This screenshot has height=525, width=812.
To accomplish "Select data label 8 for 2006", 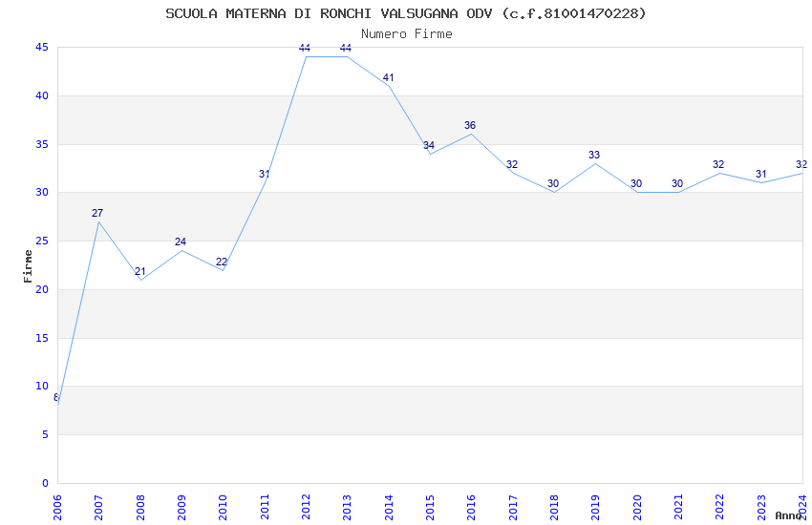I will coord(56,397).
